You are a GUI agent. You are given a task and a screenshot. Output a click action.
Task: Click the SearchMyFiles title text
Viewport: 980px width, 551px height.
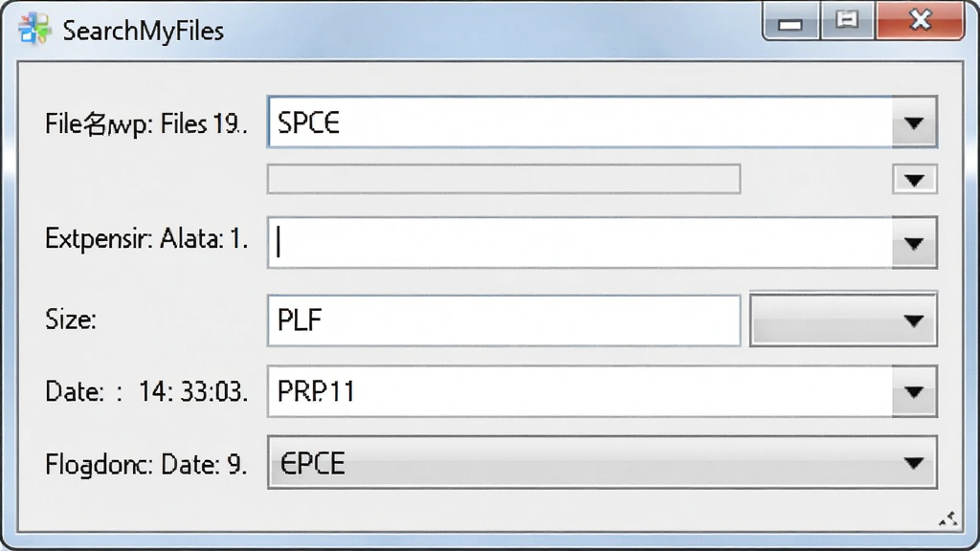click(x=144, y=31)
